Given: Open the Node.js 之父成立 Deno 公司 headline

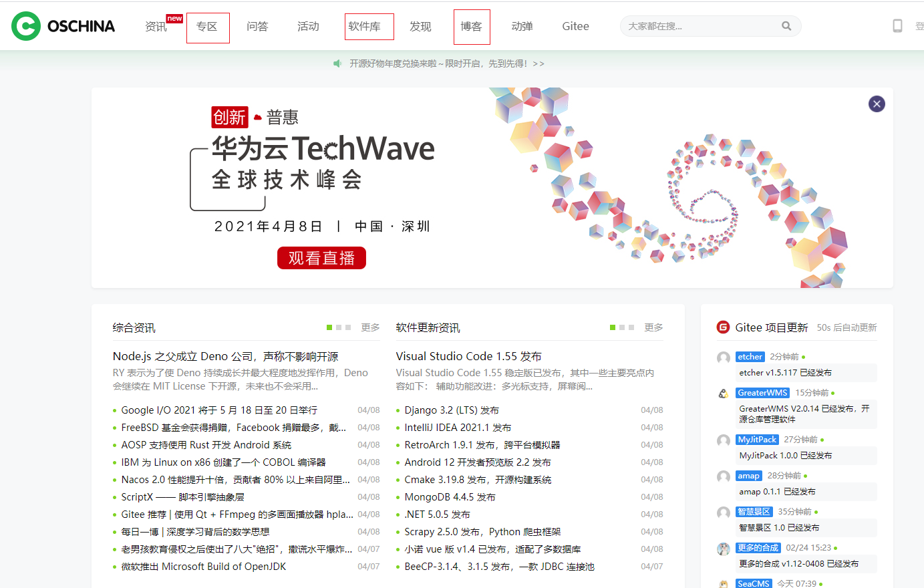Looking at the screenshot, I should [x=225, y=357].
